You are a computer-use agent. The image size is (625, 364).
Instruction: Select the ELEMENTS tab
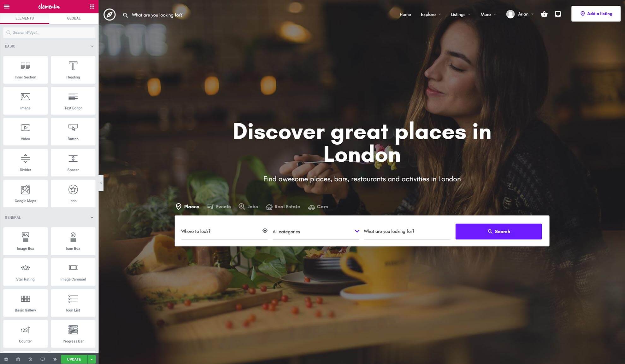click(x=24, y=18)
